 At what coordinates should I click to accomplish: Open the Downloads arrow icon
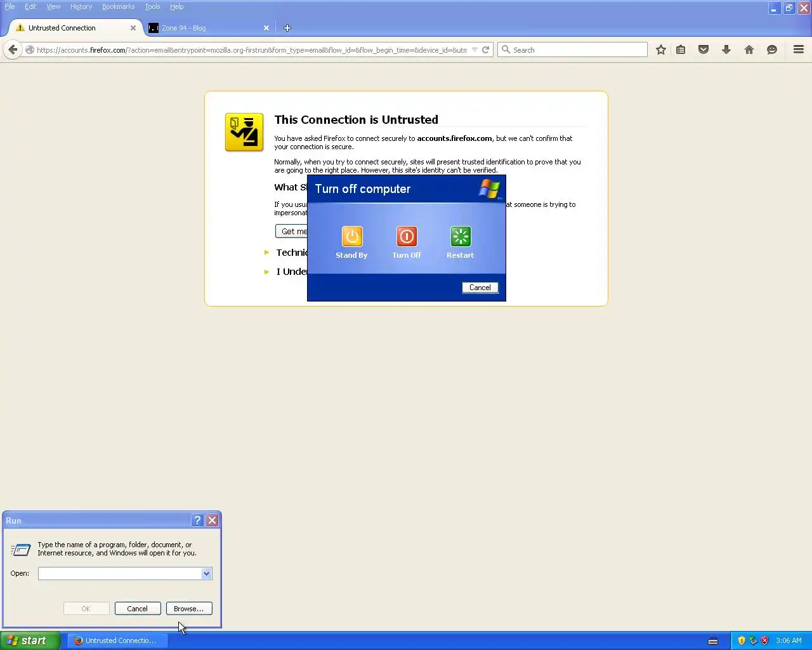(x=726, y=50)
